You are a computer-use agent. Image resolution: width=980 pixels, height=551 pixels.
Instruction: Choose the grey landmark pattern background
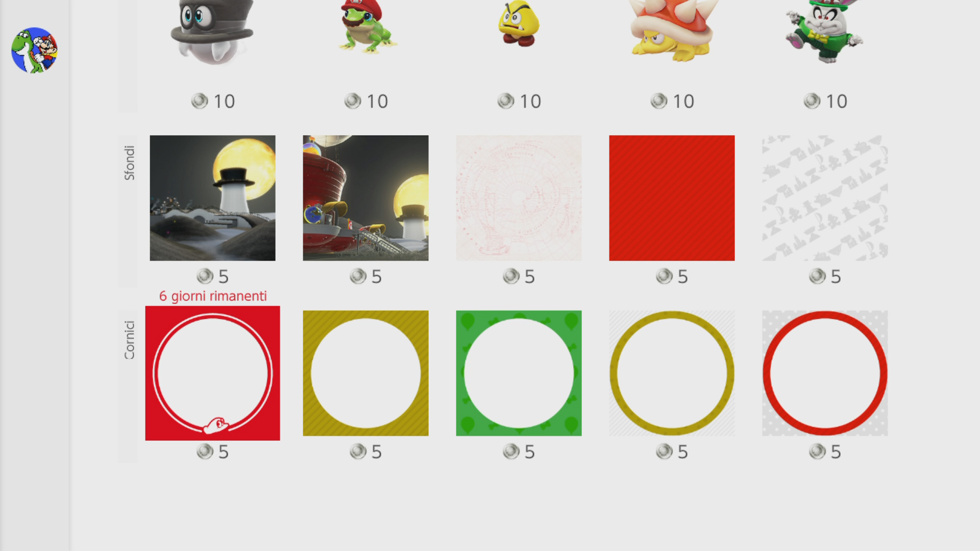[825, 198]
